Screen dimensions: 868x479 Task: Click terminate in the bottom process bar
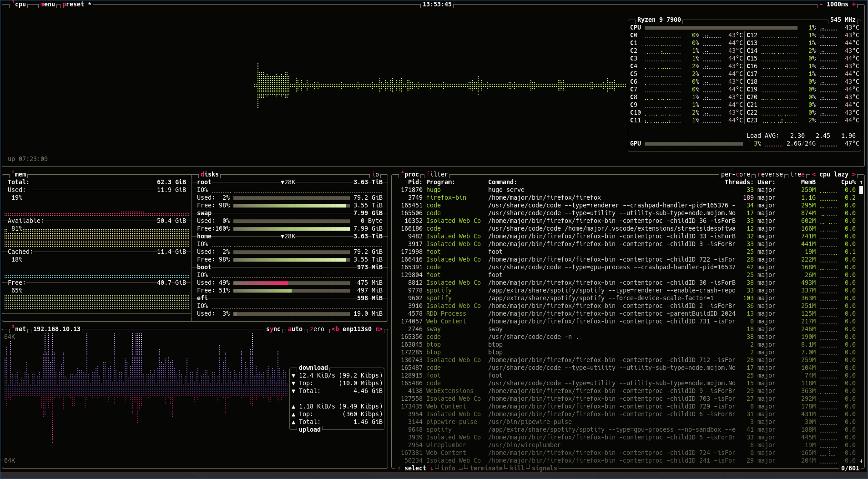point(486,468)
